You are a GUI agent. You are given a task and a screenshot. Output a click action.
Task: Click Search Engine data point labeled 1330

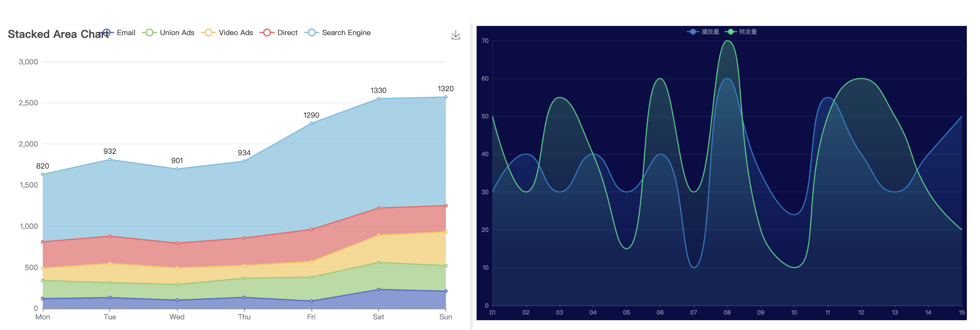tap(378, 99)
